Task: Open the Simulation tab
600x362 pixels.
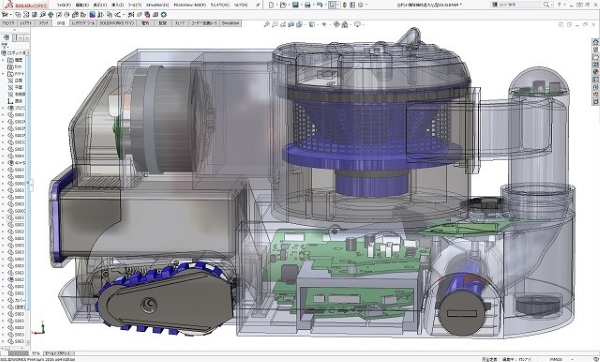Action: pos(231,23)
